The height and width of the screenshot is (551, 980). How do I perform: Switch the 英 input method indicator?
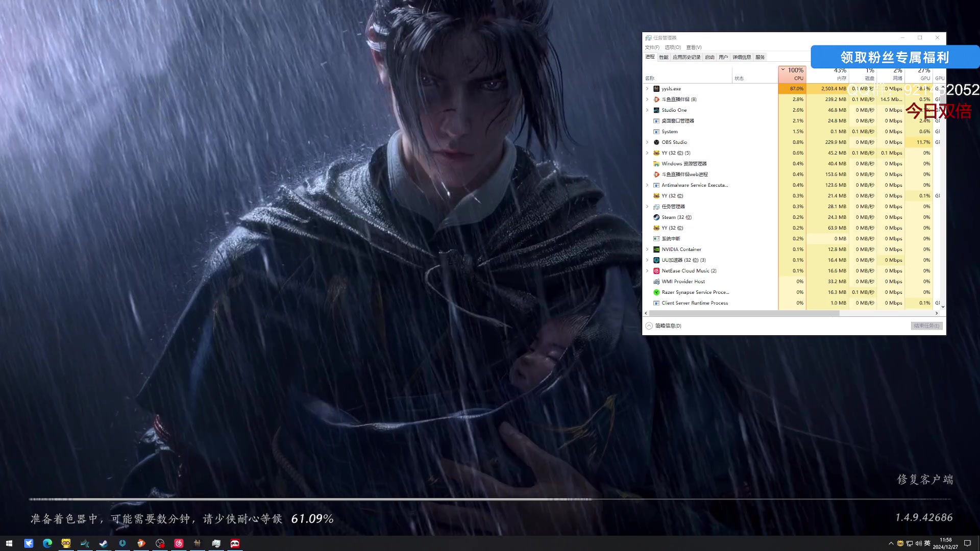click(x=927, y=543)
